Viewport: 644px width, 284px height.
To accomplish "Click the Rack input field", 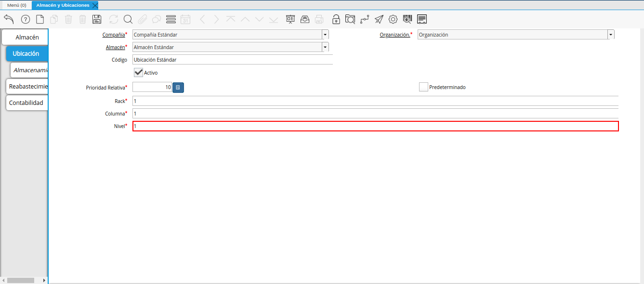I will coord(375,101).
